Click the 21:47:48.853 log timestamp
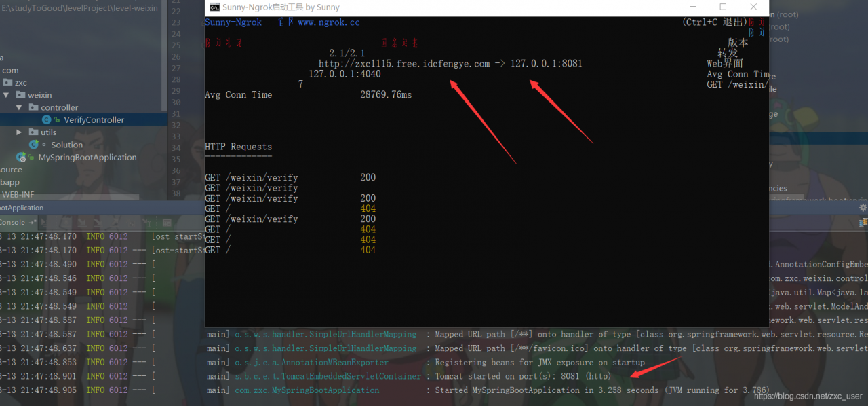868x406 pixels. tap(48, 363)
